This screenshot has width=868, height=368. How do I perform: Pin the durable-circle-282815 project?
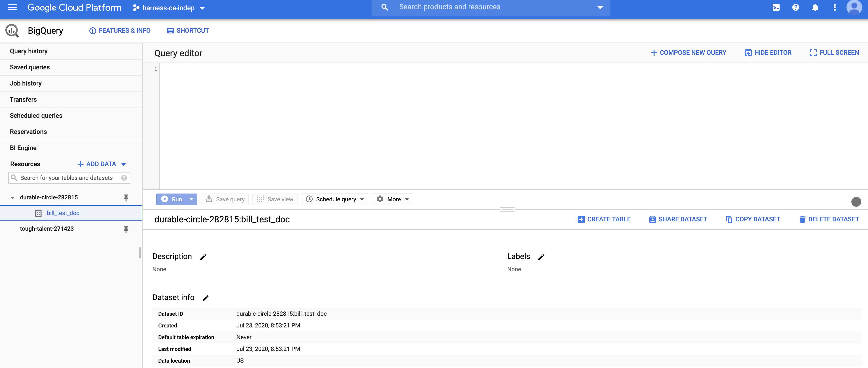click(126, 198)
